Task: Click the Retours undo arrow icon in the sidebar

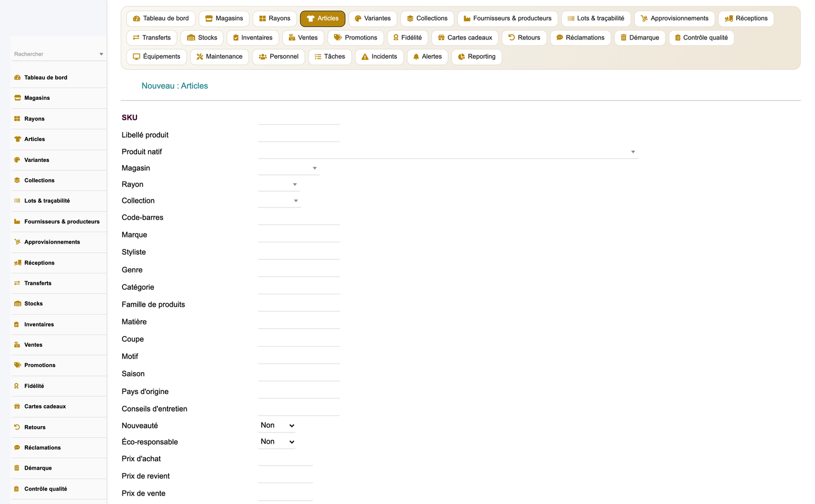Action: (x=17, y=427)
